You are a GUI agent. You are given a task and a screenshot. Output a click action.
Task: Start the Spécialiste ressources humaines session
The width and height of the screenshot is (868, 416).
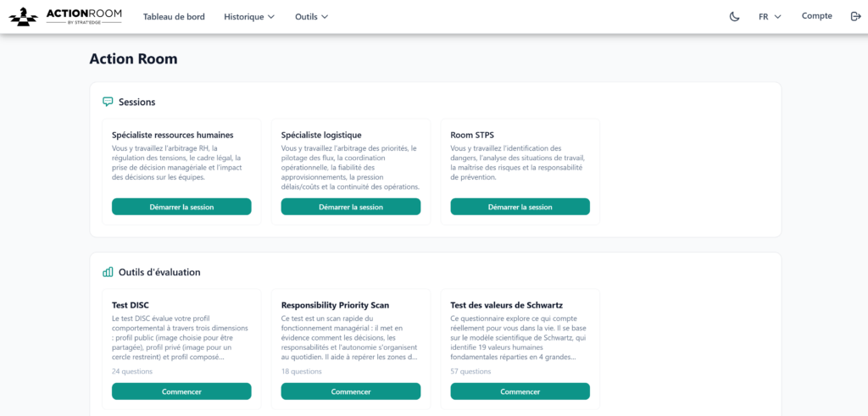[x=181, y=207]
